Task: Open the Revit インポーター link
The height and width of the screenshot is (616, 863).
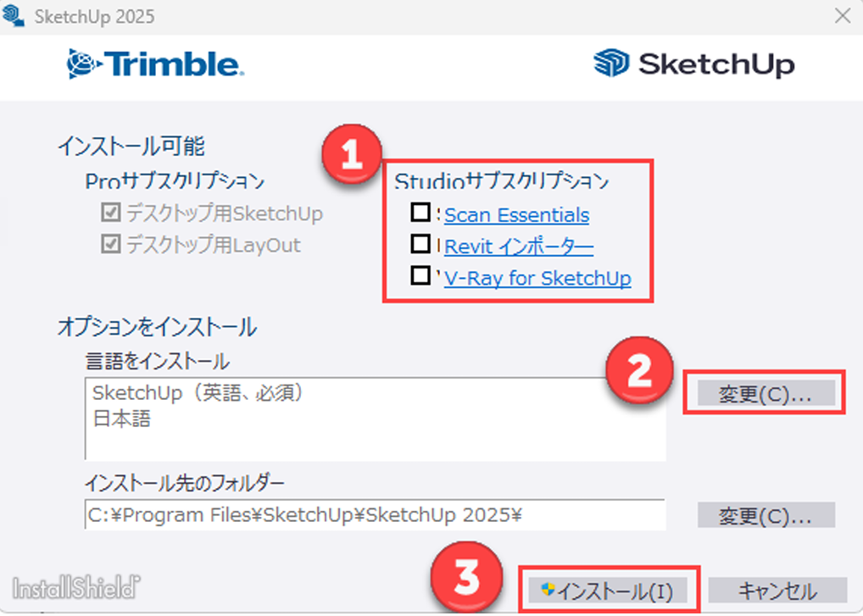Action: click(519, 247)
